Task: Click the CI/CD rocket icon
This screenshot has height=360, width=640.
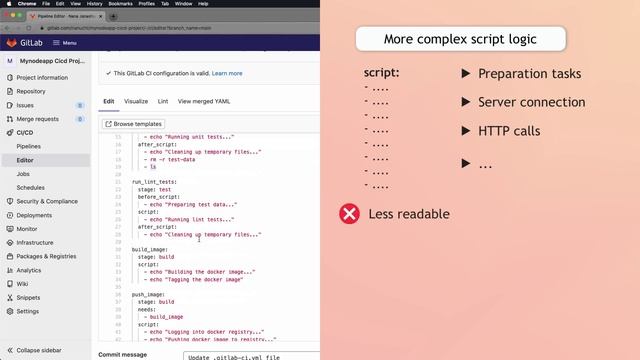Action: click(x=10, y=133)
